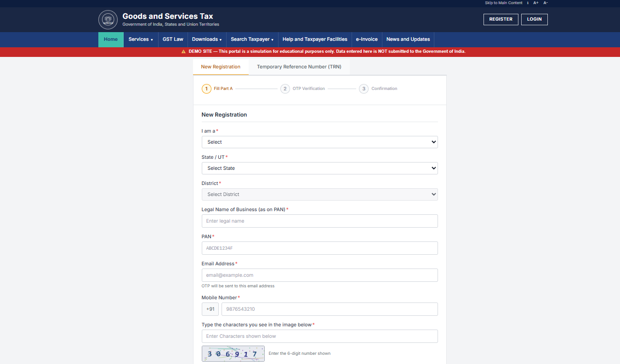620x364 pixels.
Task: Click the warning triangle icon in demo banner
Action: (x=184, y=52)
